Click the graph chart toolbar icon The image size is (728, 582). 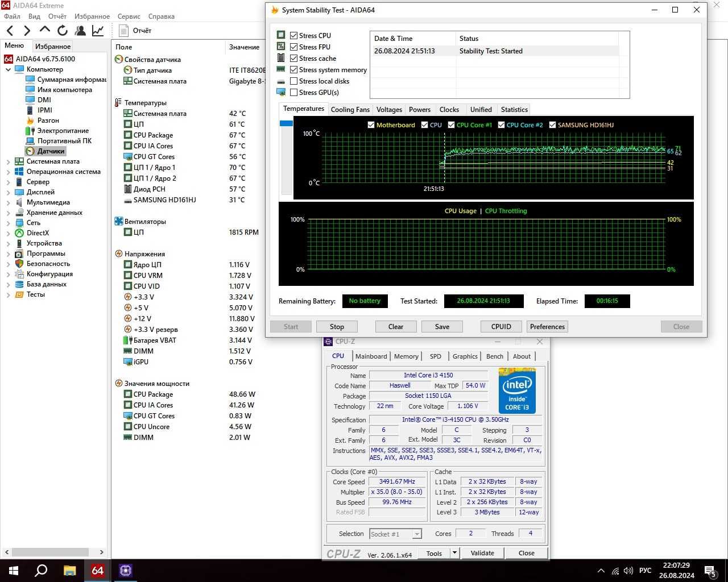click(98, 31)
